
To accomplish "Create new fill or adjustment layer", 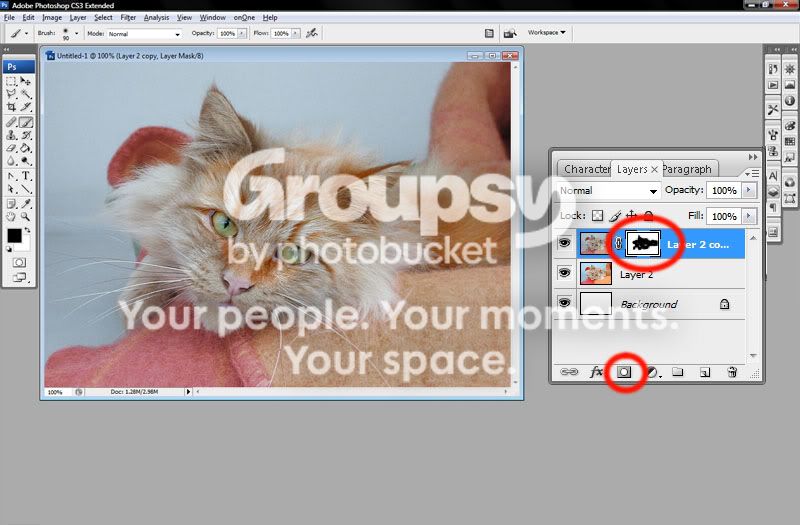I will coord(653,372).
